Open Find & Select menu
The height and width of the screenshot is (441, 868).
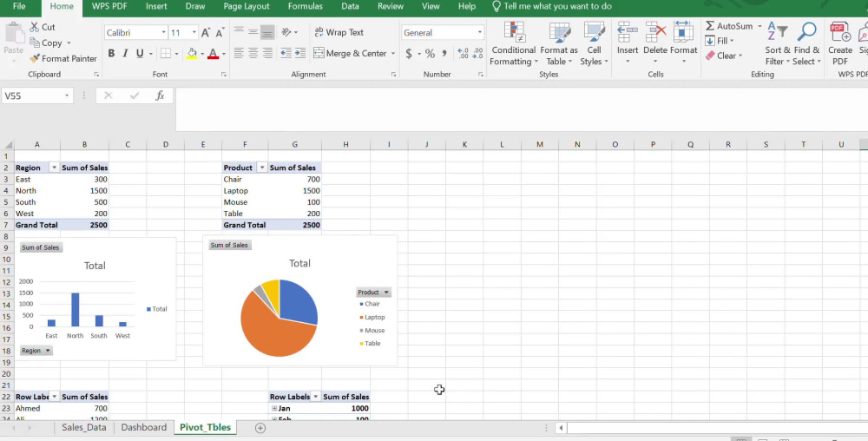point(806,43)
